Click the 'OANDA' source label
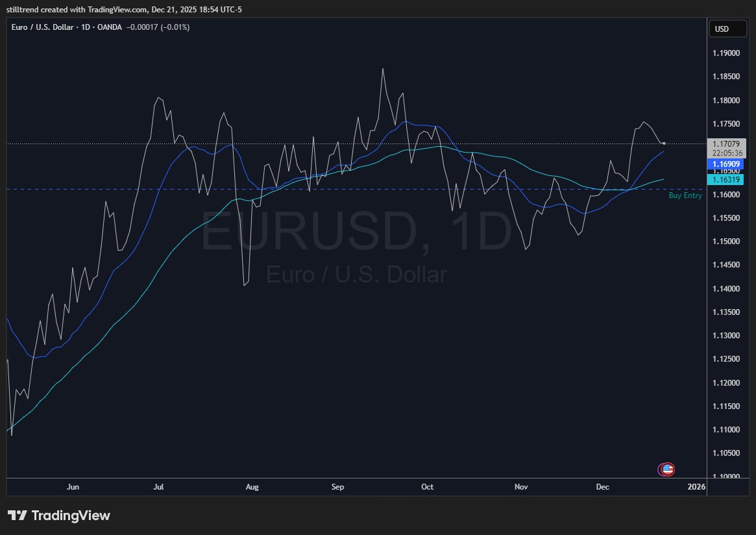Screen dimensions: 756x535 [x=110, y=27]
